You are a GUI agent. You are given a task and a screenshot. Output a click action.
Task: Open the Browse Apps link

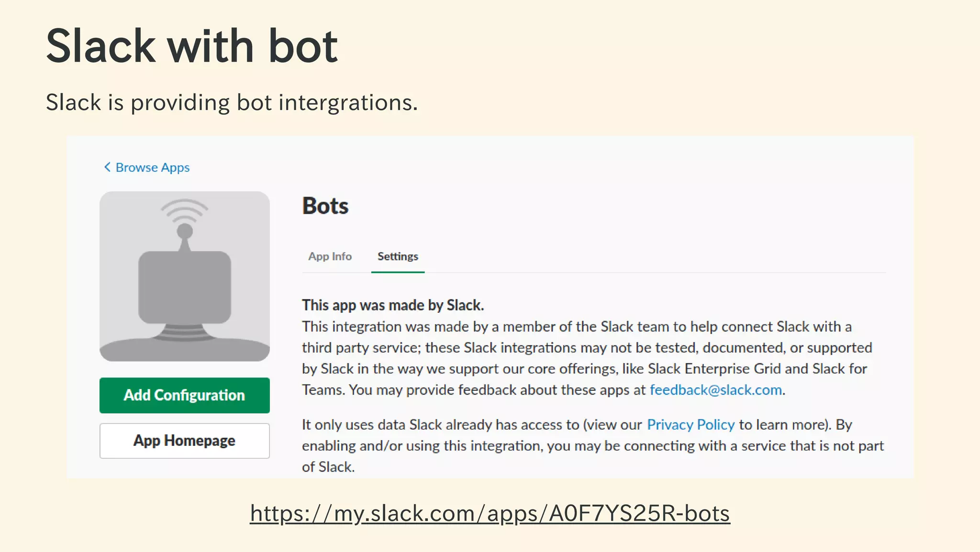(x=152, y=167)
